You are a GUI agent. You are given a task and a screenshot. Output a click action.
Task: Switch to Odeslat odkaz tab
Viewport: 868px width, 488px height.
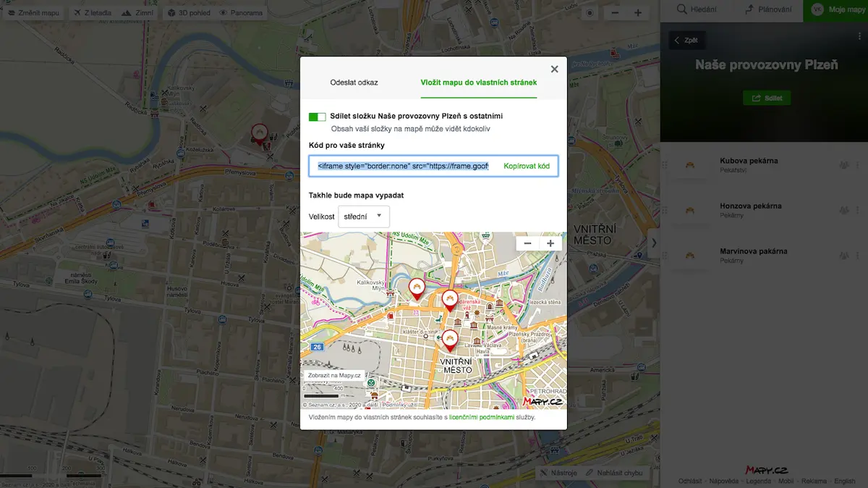354,83
